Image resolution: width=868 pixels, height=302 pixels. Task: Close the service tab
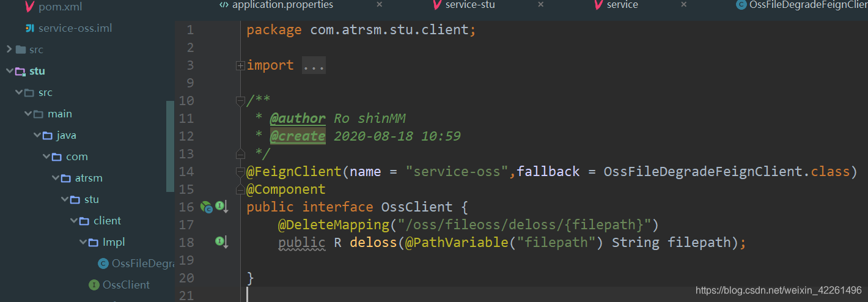point(685,5)
